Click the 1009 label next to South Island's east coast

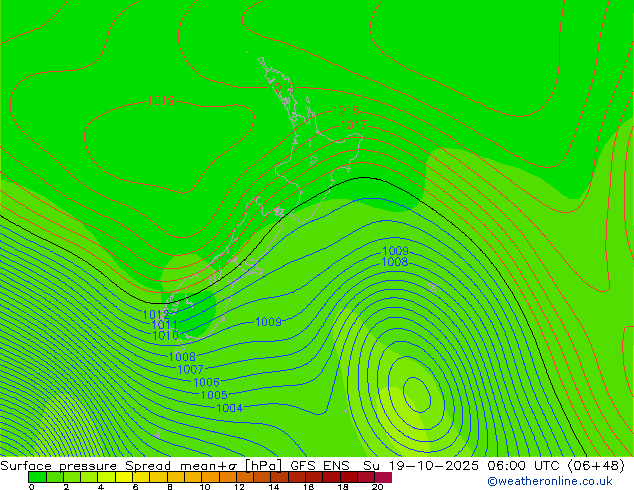coord(268,322)
